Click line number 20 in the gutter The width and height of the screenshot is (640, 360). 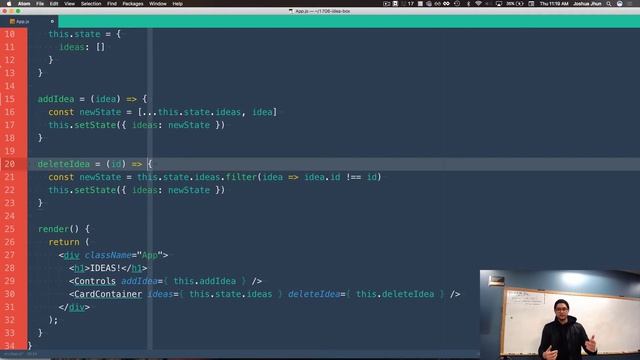pos(10,164)
